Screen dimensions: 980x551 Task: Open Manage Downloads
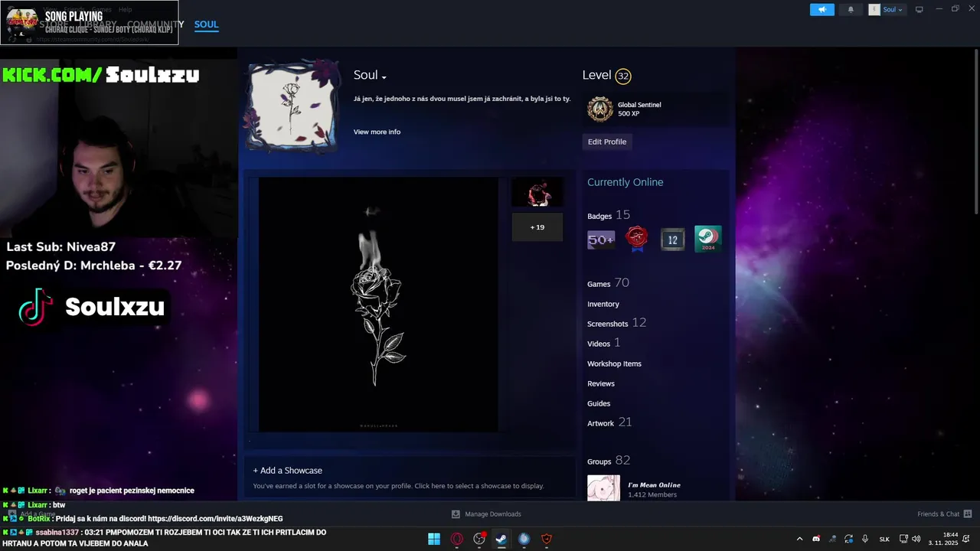(493, 514)
